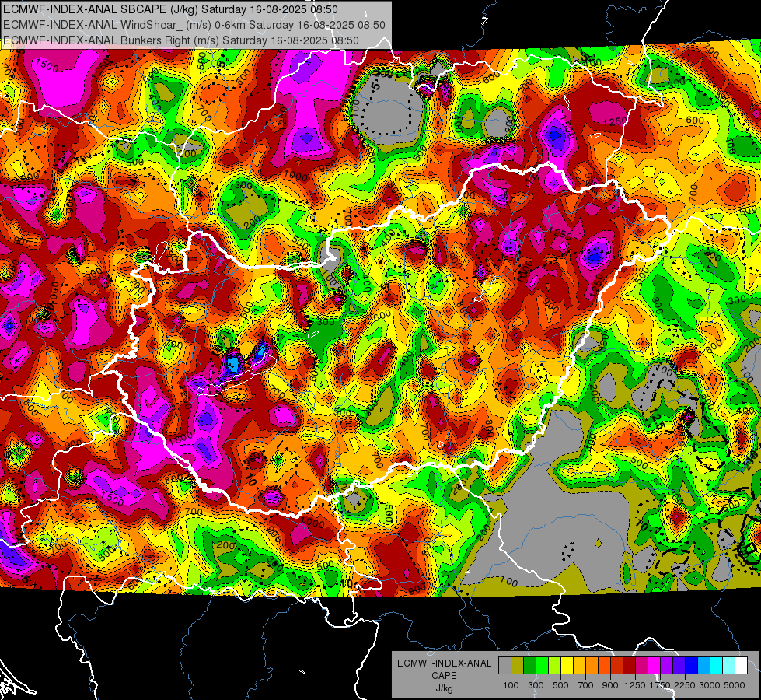
Task: Click the red legend swatch right of 900
Action: 617,666
